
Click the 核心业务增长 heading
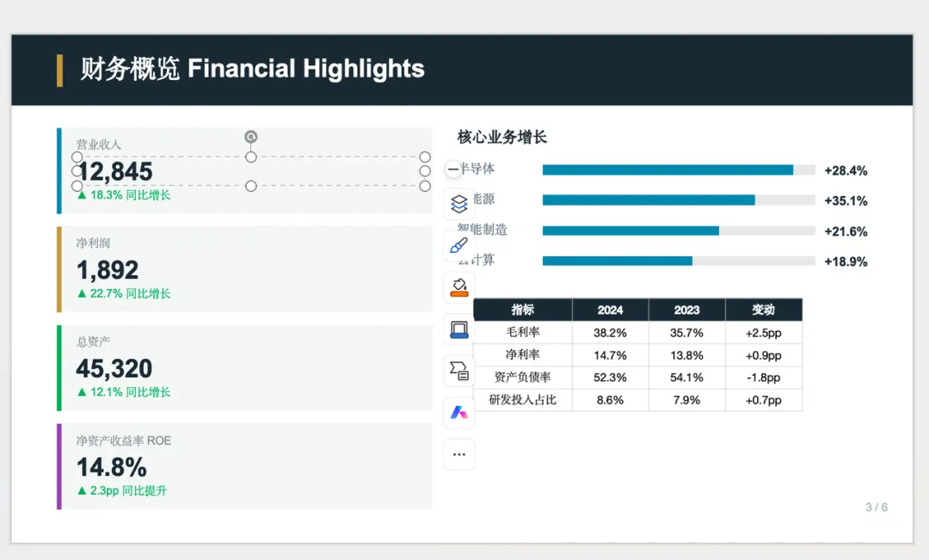[501, 138]
